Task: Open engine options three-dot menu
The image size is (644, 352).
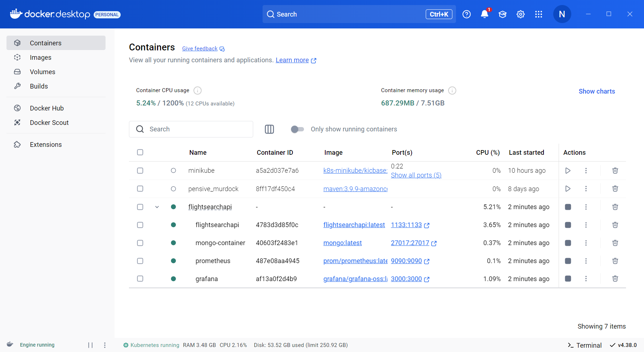Action: [x=105, y=345]
